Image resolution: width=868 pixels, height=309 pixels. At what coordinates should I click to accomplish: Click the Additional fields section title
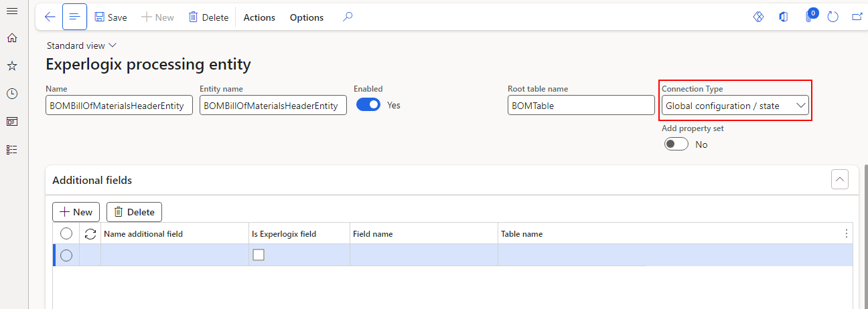(92, 180)
